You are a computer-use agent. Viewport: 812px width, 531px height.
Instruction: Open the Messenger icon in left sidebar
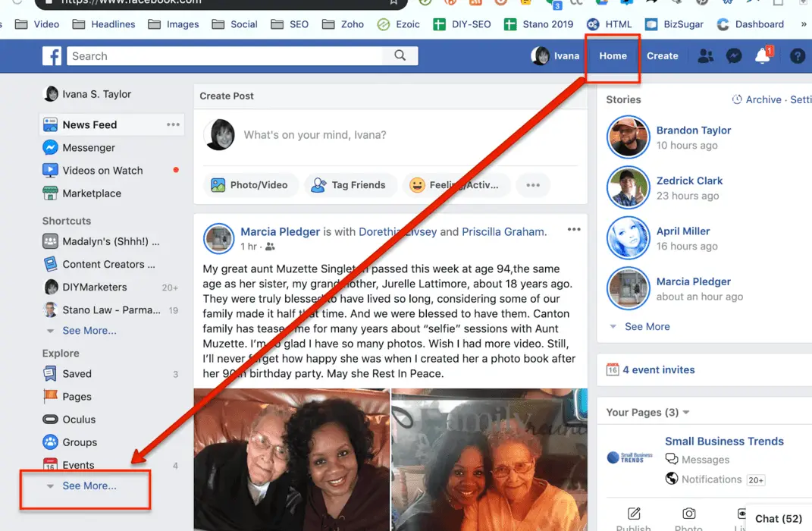point(50,148)
